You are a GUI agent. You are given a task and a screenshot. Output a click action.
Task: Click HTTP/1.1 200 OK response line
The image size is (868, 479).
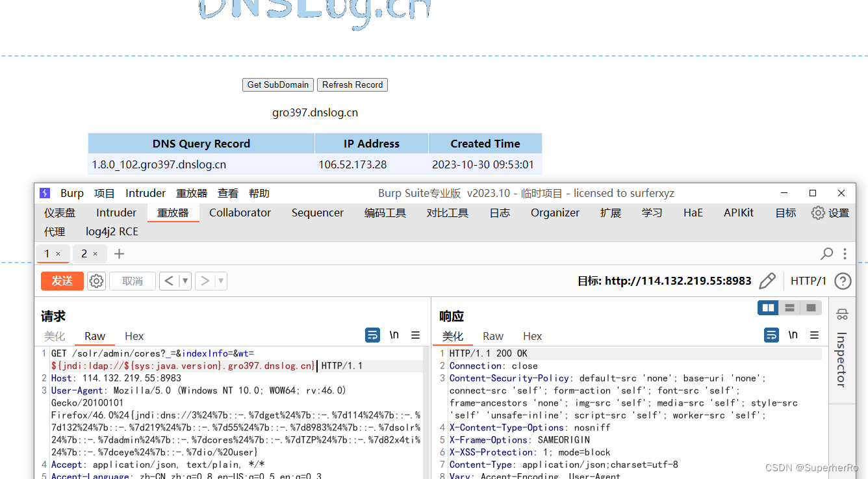click(x=489, y=354)
